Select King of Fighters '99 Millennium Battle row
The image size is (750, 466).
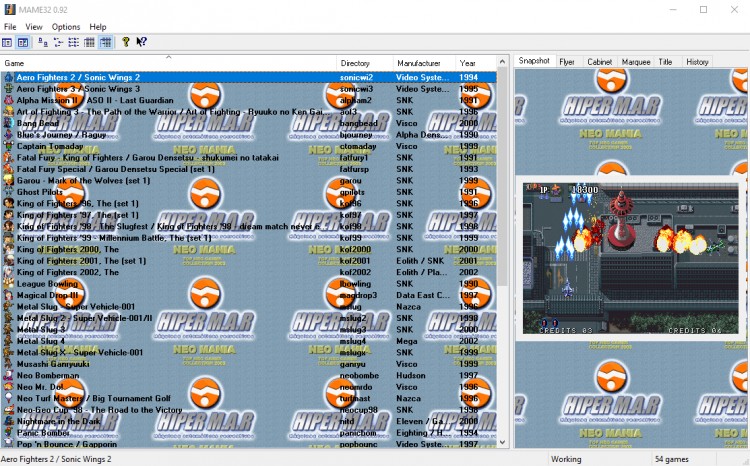click(x=249, y=238)
